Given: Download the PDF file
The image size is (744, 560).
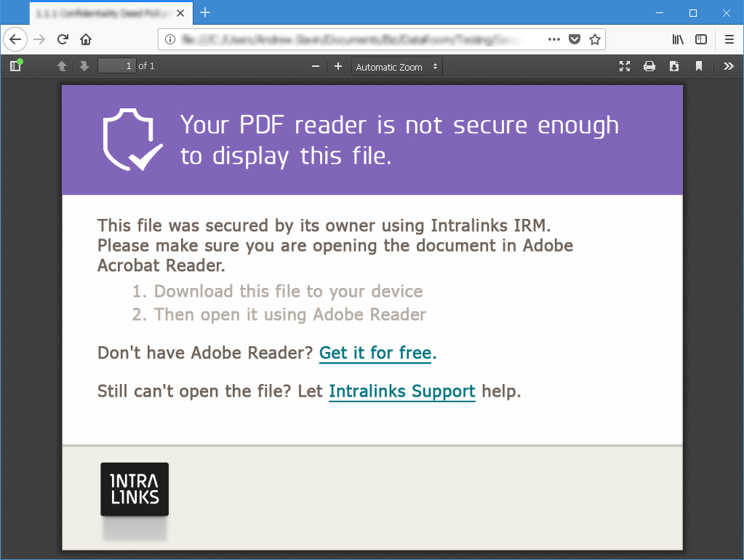Looking at the screenshot, I should click(673, 66).
